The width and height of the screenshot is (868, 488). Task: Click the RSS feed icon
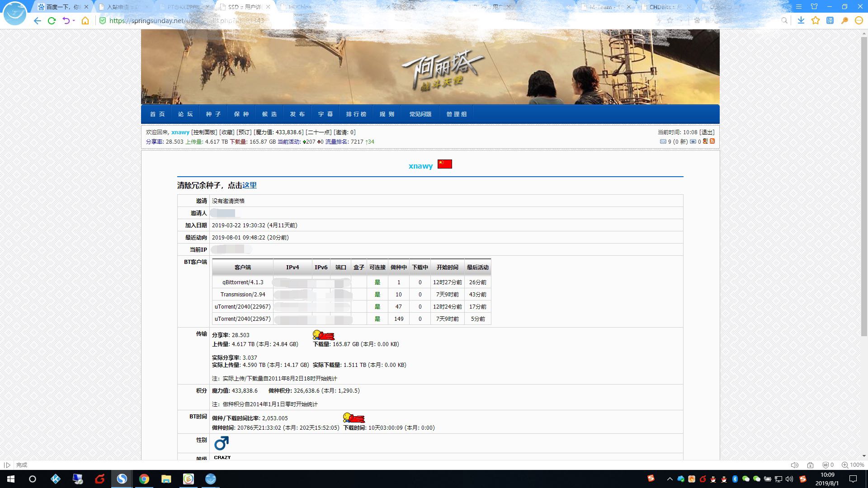click(x=712, y=141)
